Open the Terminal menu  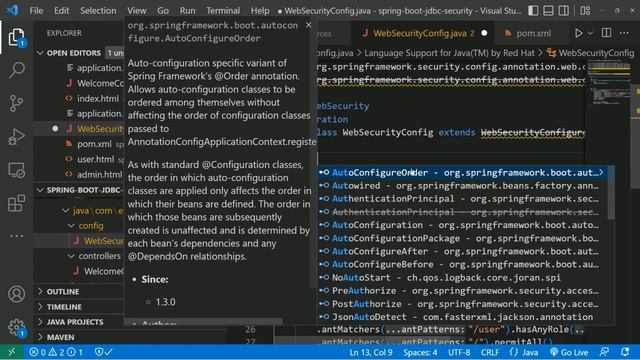pyautogui.click(x=223, y=11)
